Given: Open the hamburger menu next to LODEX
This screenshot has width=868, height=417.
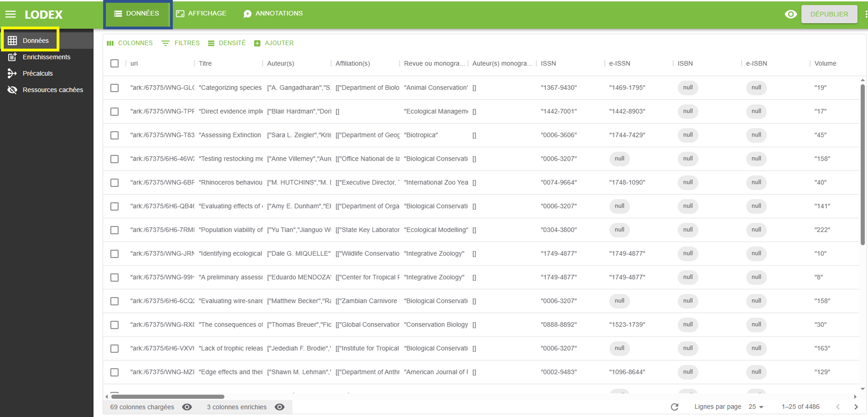Looking at the screenshot, I should [10, 14].
